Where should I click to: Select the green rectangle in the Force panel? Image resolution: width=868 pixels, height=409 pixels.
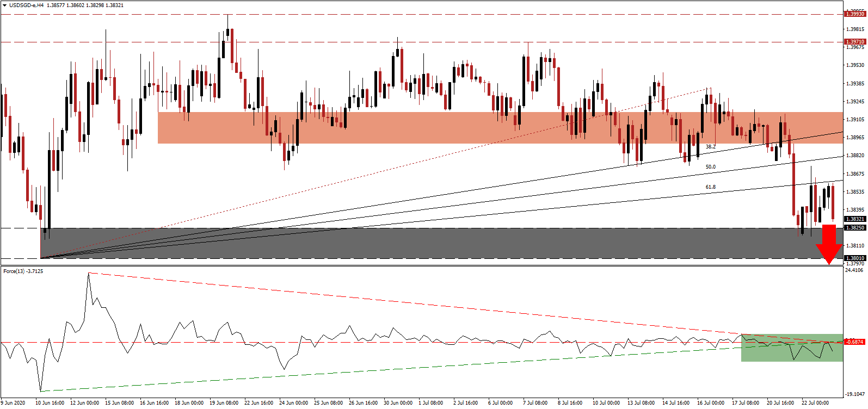pyautogui.click(x=791, y=348)
